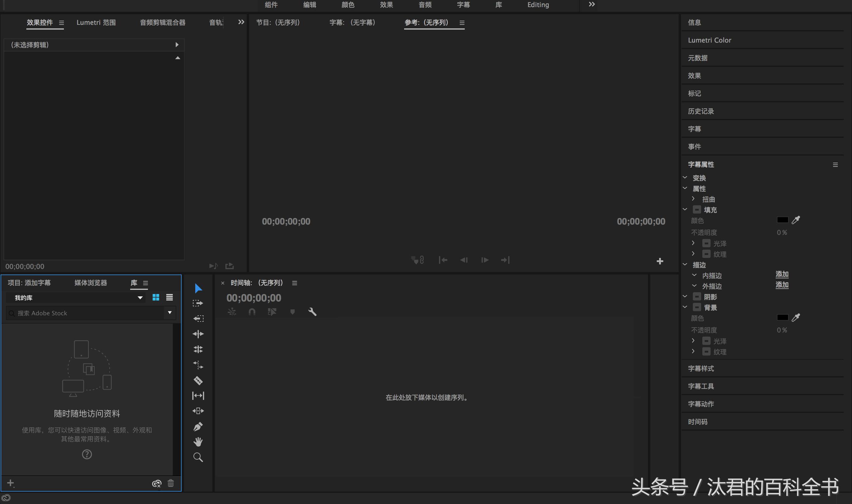Select the Hand tool
The width and height of the screenshot is (852, 504).
pyautogui.click(x=198, y=441)
